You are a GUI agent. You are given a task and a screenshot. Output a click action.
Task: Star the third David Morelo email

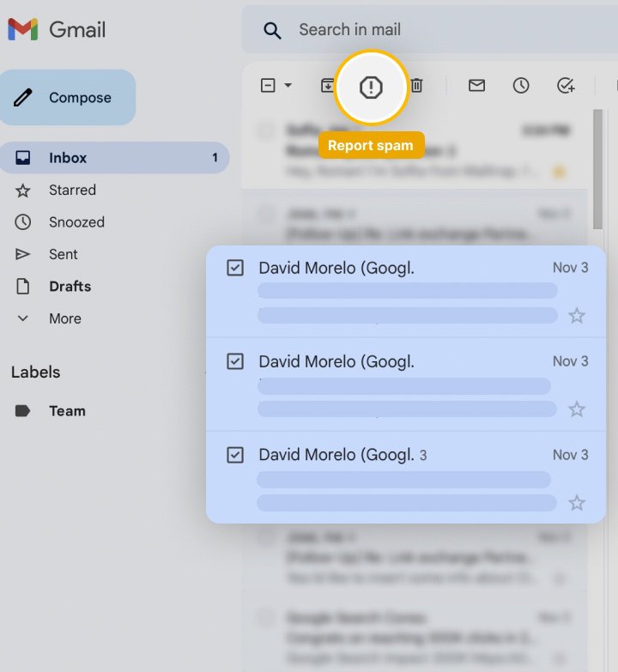point(577,503)
